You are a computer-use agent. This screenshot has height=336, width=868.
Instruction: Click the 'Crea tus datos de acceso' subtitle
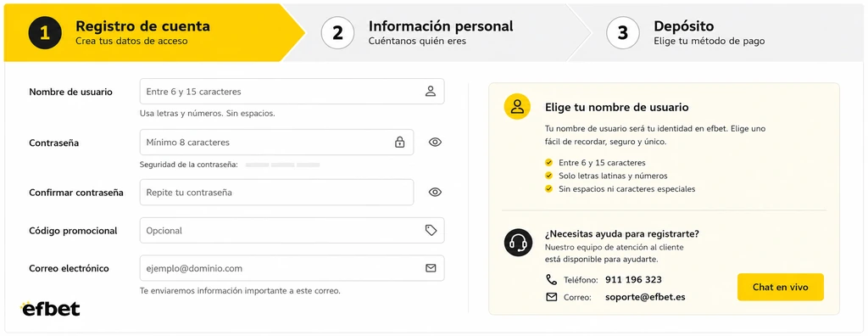(131, 41)
